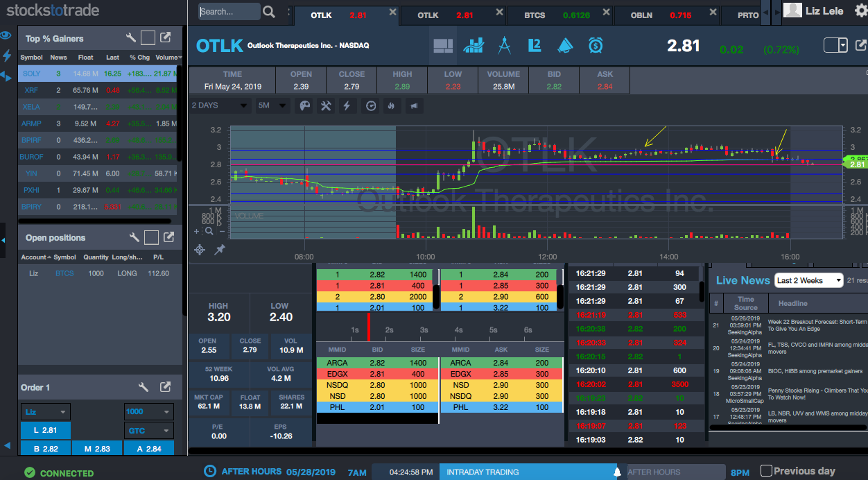This screenshot has width=868, height=480.
Task: Click the B 2.82 bid price button
Action: point(46,449)
